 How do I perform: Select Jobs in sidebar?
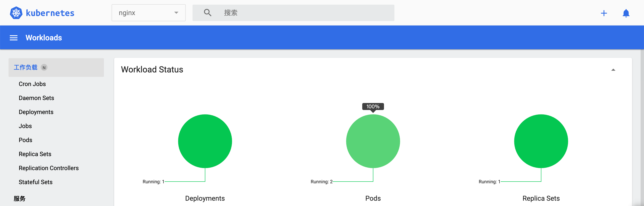[25, 126]
